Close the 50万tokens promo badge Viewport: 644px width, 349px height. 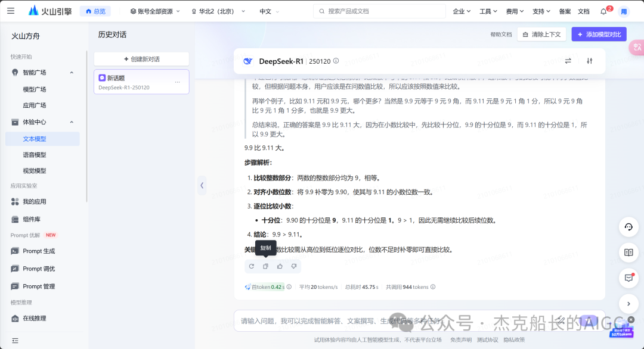(631, 319)
